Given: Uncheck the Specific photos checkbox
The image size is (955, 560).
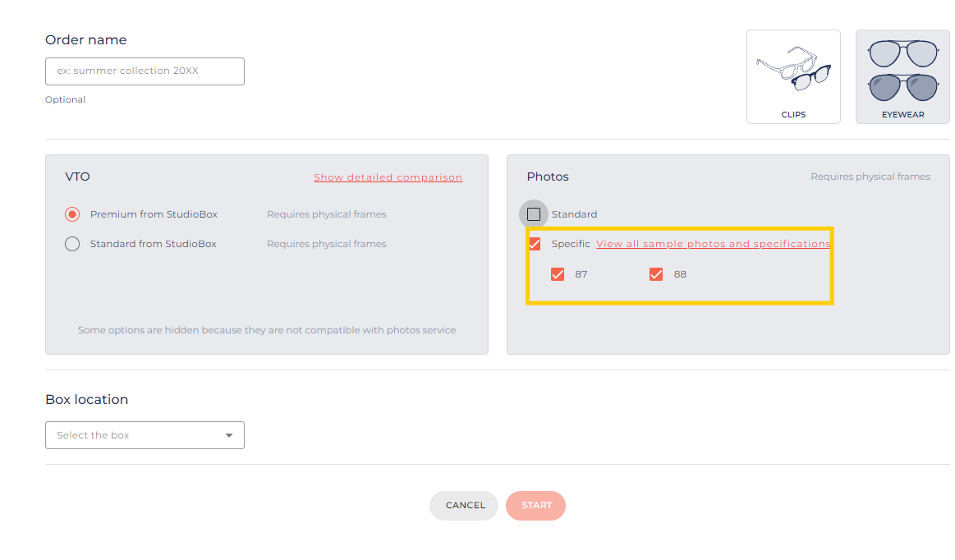Looking at the screenshot, I should 535,244.
